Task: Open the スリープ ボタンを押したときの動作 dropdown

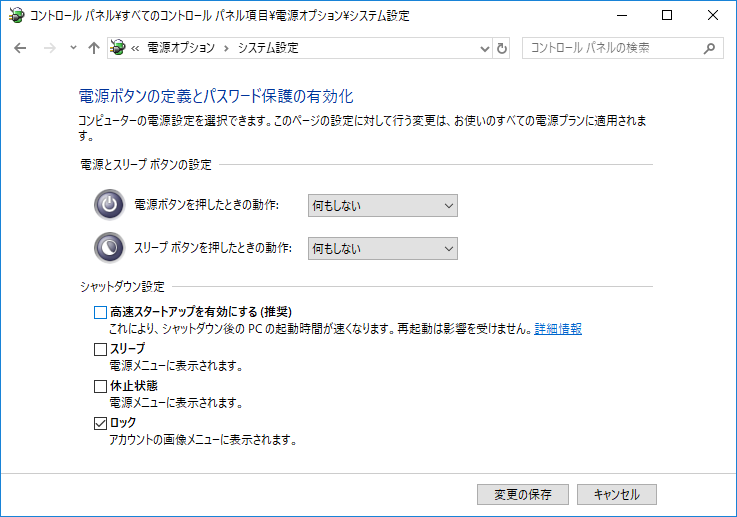Action: (383, 248)
